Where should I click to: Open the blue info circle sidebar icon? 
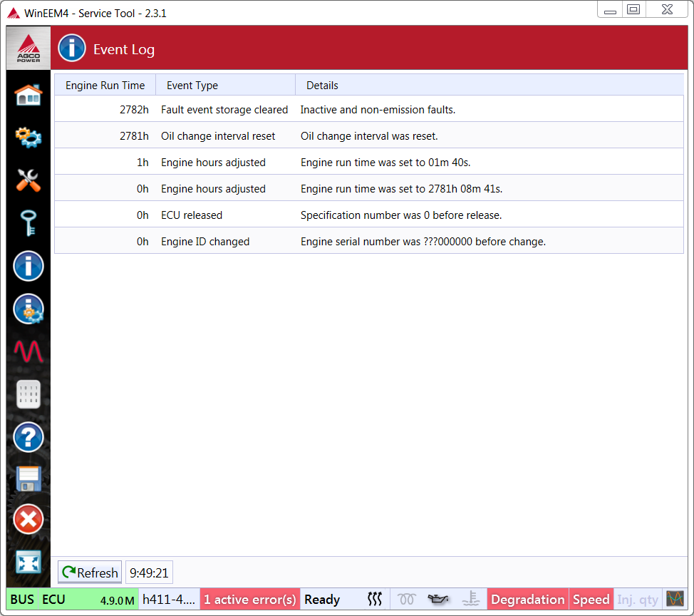(29, 266)
